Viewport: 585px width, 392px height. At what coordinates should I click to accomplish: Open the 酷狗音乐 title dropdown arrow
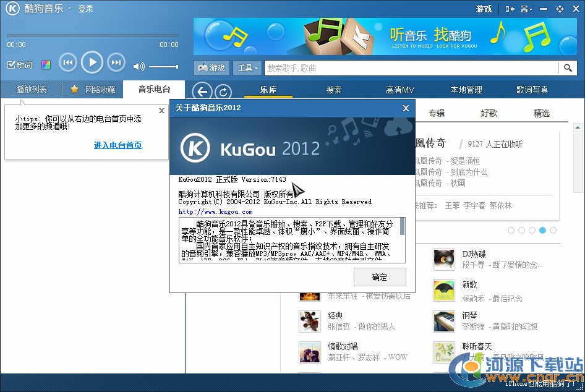pos(69,8)
